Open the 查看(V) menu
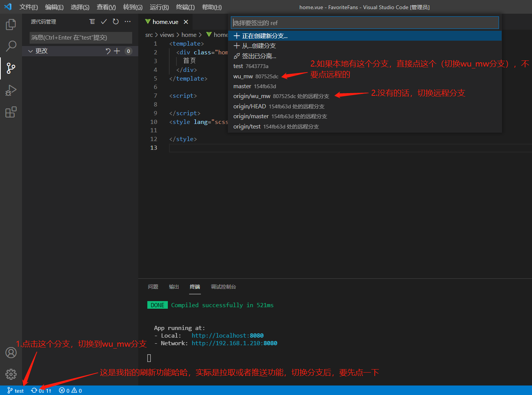The width and height of the screenshot is (532, 395). pyautogui.click(x=106, y=7)
